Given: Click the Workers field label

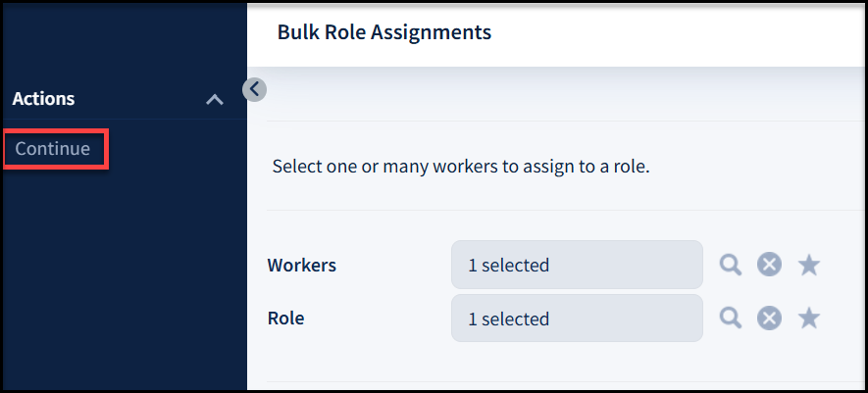Looking at the screenshot, I should coord(302,265).
